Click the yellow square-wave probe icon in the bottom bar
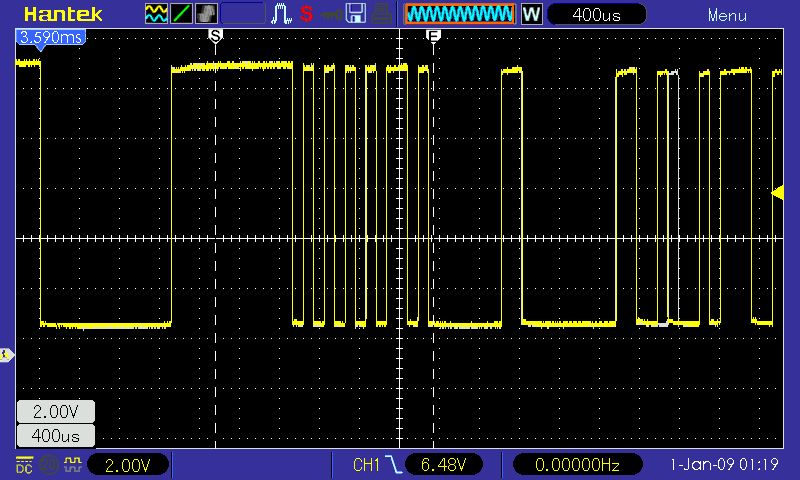The width and height of the screenshot is (800, 480). click(x=72, y=464)
